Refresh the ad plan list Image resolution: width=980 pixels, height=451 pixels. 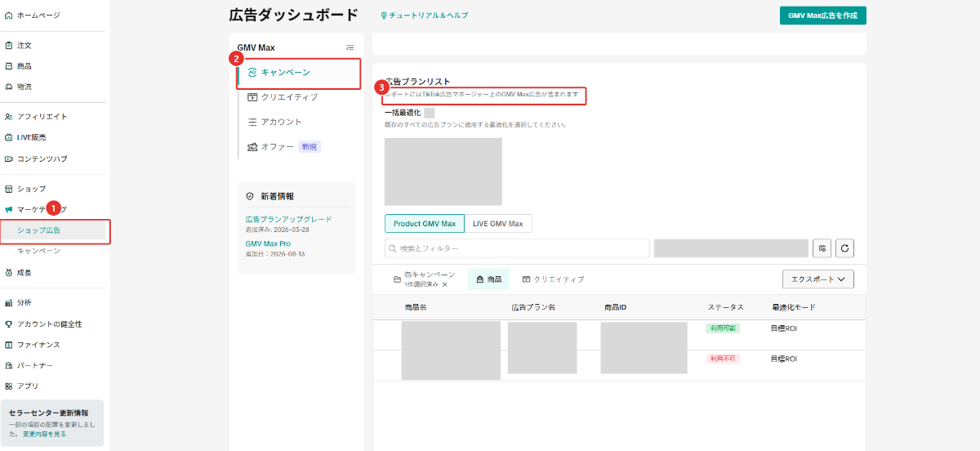(844, 248)
